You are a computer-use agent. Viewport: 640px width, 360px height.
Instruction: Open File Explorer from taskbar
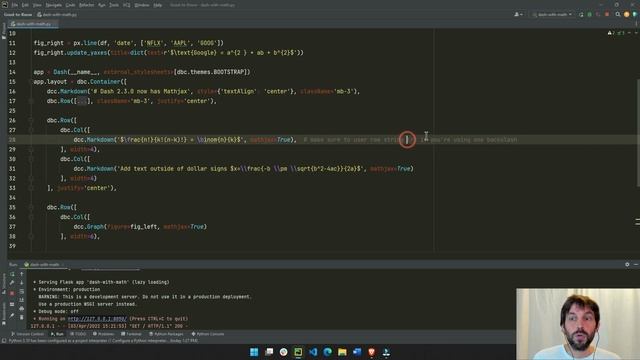tap(342, 352)
